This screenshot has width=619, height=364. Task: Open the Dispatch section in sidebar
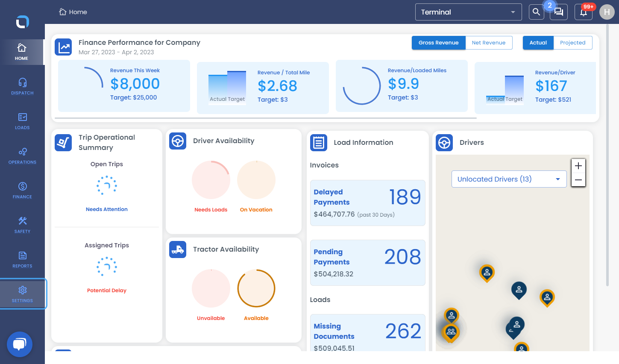pos(22,86)
